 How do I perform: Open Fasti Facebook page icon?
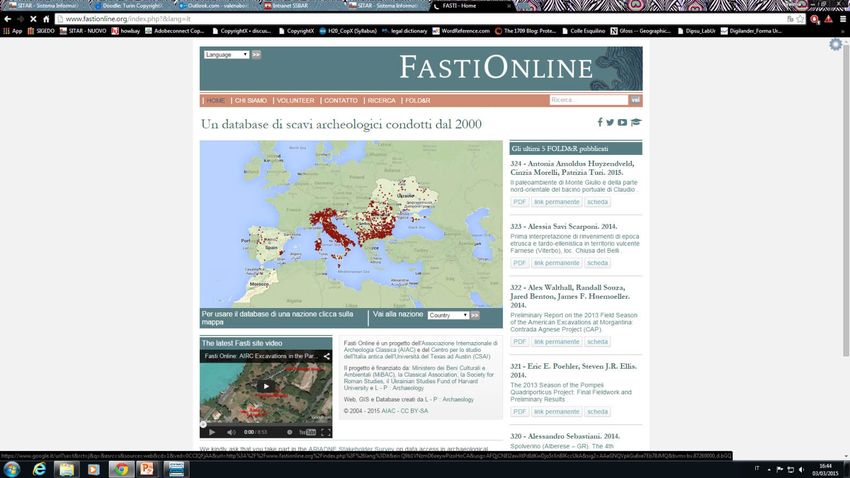tap(600, 122)
